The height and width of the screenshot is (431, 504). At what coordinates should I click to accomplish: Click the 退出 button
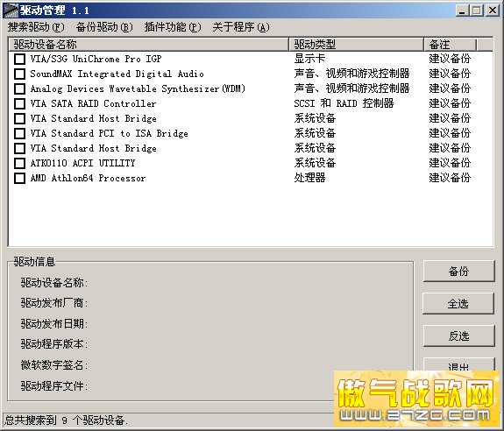(458, 364)
